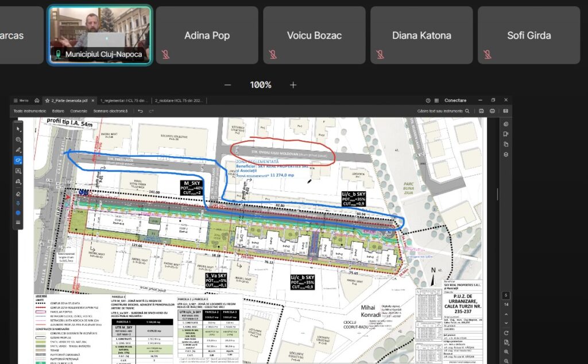Viewport: 588px width, 364px height.
Task: Activate the freehand draw tool
Action: pyautogui.click(x=18, y=160)
